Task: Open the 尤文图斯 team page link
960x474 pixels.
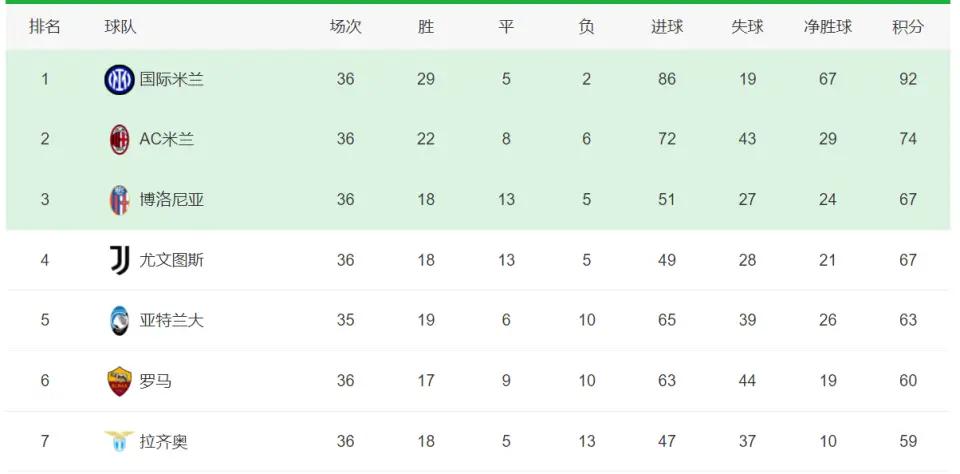Action: [171, 260]
